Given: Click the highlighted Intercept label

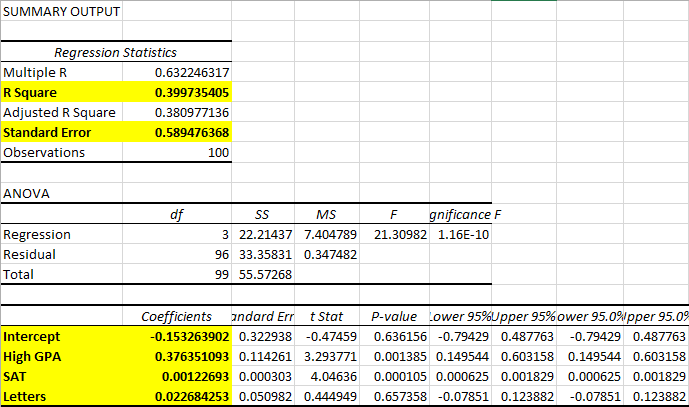Looking at the screenshot, I should 62,336.
